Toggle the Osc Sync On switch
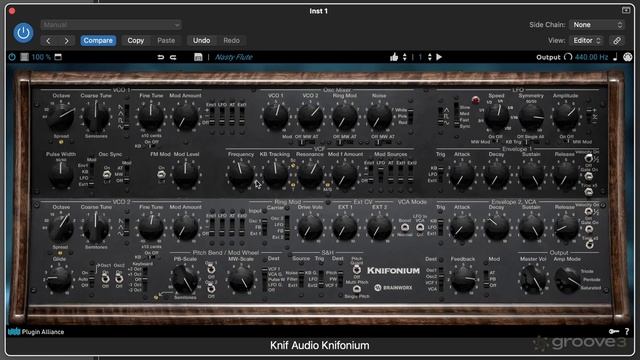Screen dimensions: 640x360 tap(107, 174)
